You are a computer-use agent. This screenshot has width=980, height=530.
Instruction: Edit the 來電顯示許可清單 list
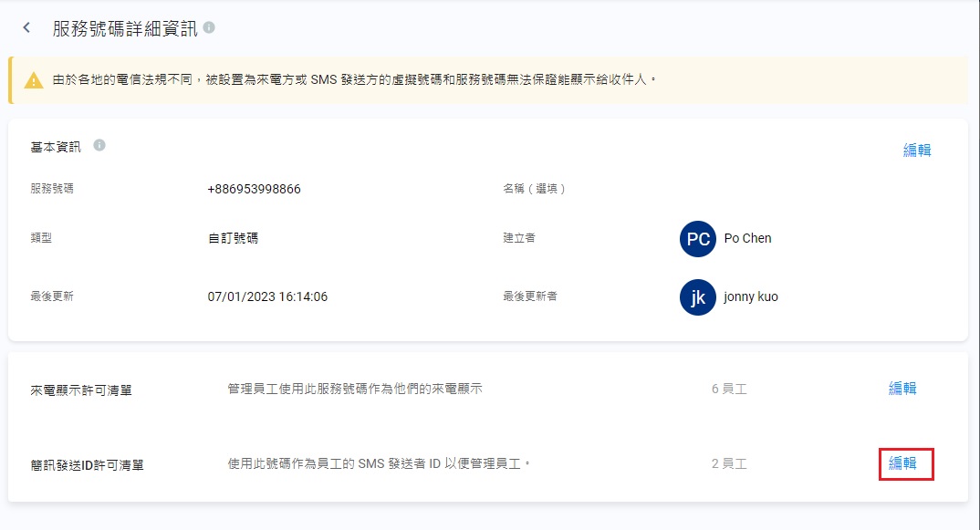[x=902, y=389]
